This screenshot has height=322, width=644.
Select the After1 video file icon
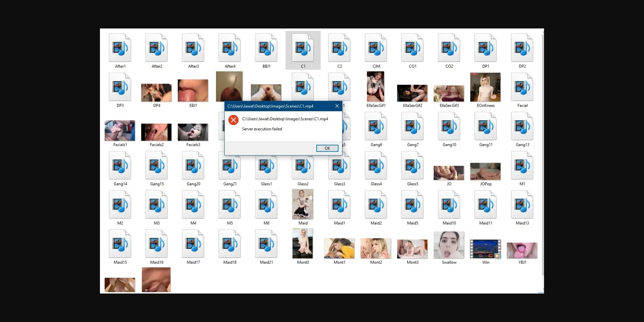pyautogui.click(x=120, y=48)
